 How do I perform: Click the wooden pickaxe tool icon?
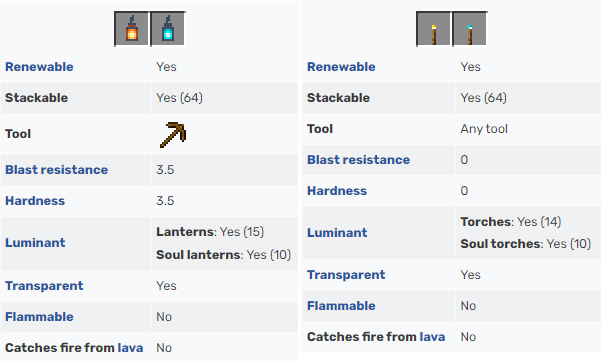[173, 135]
